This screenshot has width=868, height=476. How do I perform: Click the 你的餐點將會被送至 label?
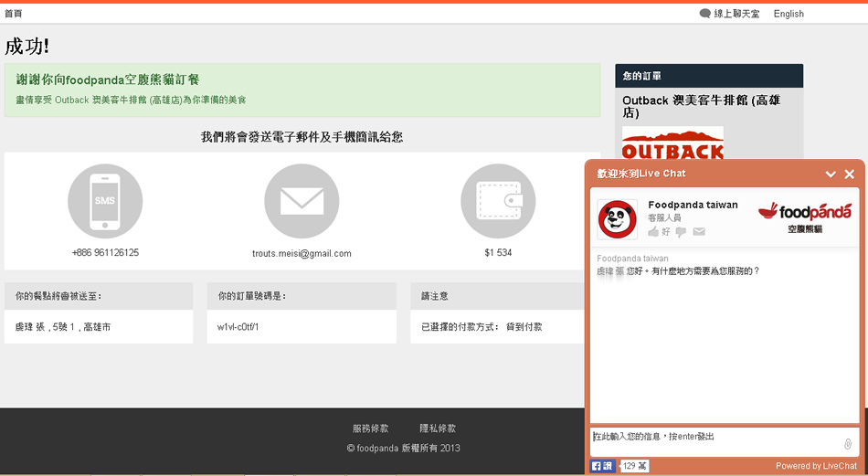click(58, 296)
